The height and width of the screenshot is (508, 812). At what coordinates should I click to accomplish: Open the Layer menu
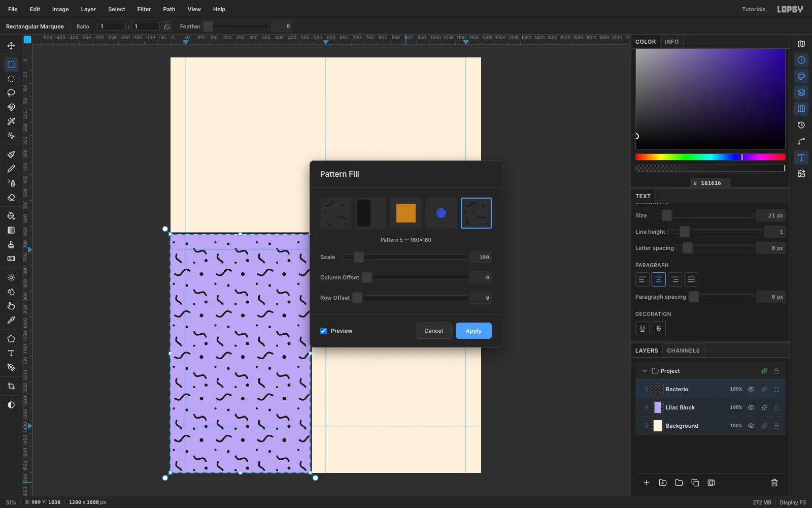[x=88, y=9]
